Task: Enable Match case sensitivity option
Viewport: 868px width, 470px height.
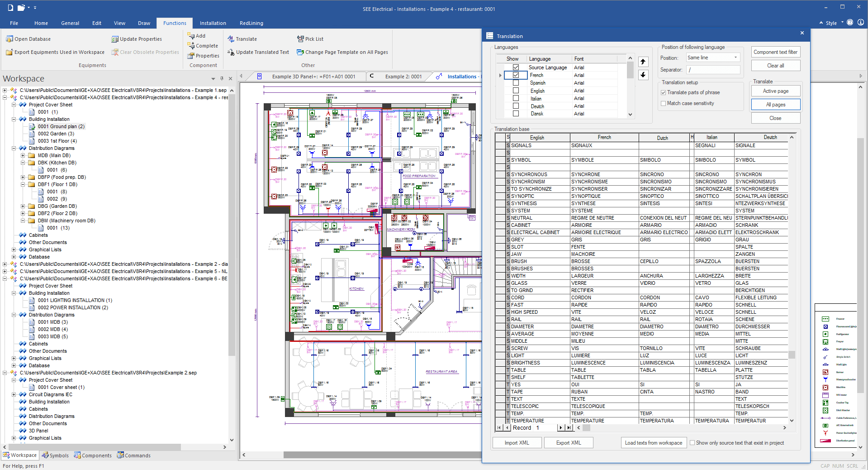Action: pyautogui.click(x=663, y=103)
